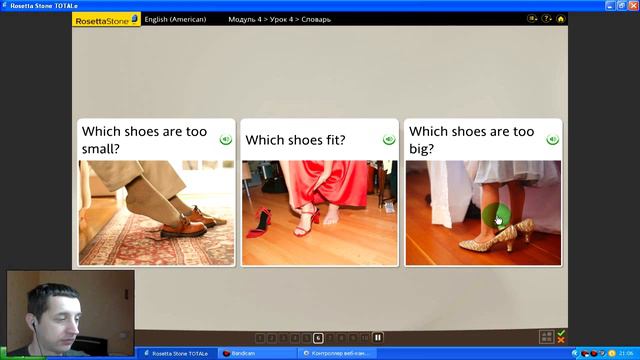640x360 pixels.
Task: Click the 'English (American)' language label
Action: [x=176, y=19]
